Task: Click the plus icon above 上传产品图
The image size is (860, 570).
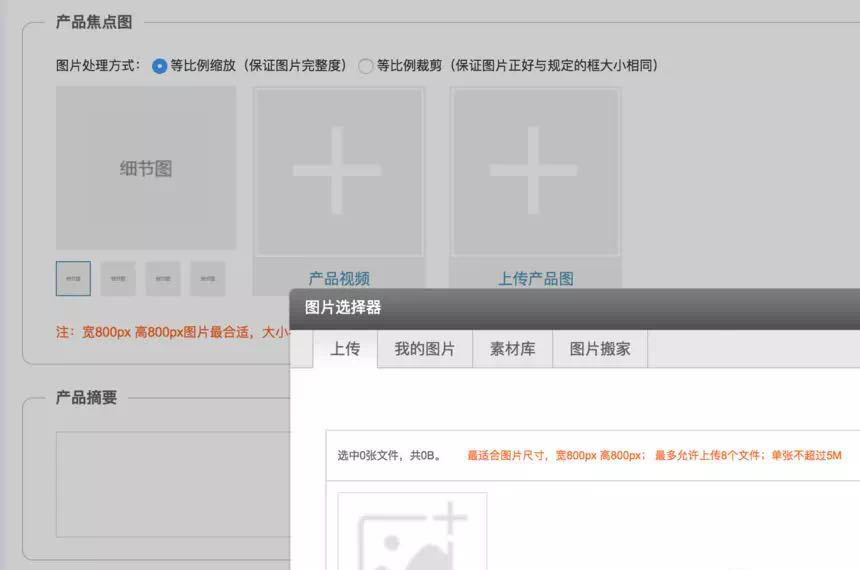Action: (534, 170)
